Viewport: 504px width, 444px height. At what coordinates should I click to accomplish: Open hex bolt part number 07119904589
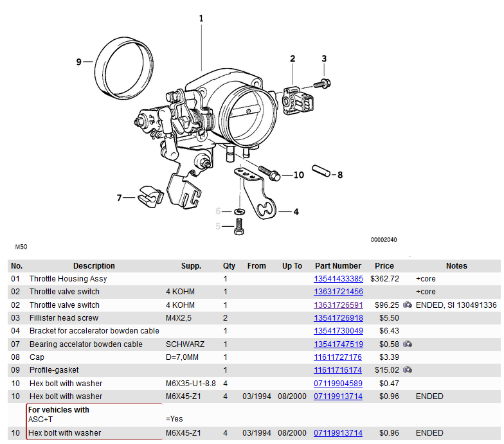(x=338, y=384)
